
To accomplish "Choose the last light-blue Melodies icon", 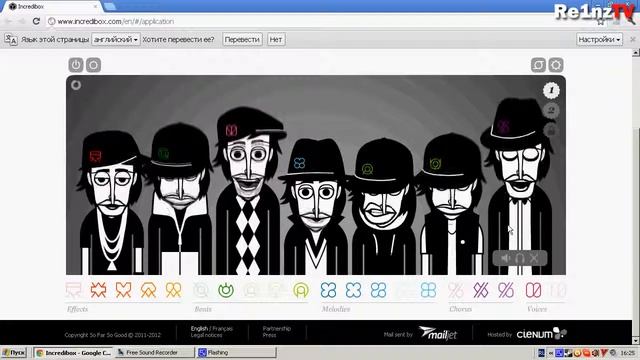I will click(428, 290).
